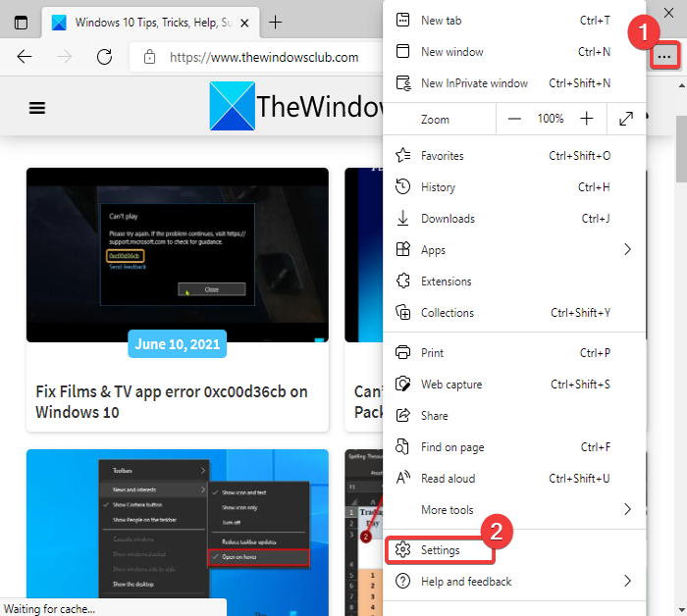Click the Zoom in plus button
Image resolution: width=687 pixels, height=616 pixels.
pos(587,119)
